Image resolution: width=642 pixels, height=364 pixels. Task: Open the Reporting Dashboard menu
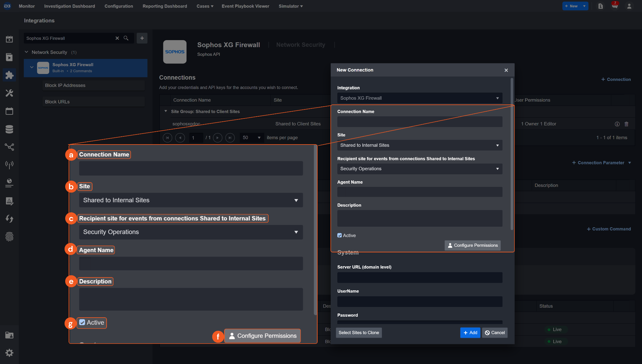[165, 6]
